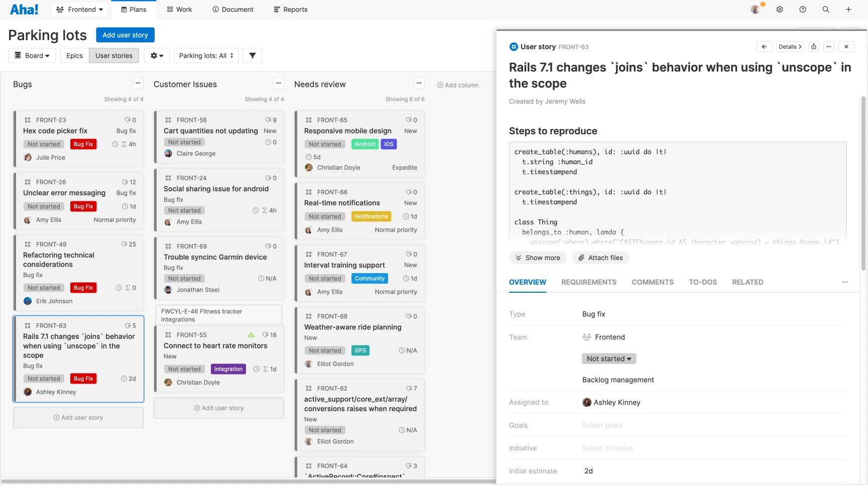The image size is (868, 490).
Task: Click the filter funnel icon
Action: pyautogui.click(x=253, y=55)
